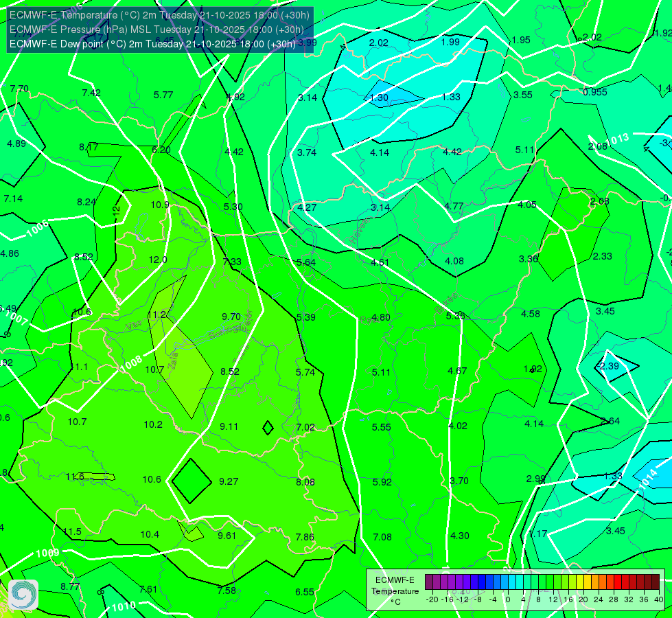Click the 9.27 dew point value

coord(229,481)
